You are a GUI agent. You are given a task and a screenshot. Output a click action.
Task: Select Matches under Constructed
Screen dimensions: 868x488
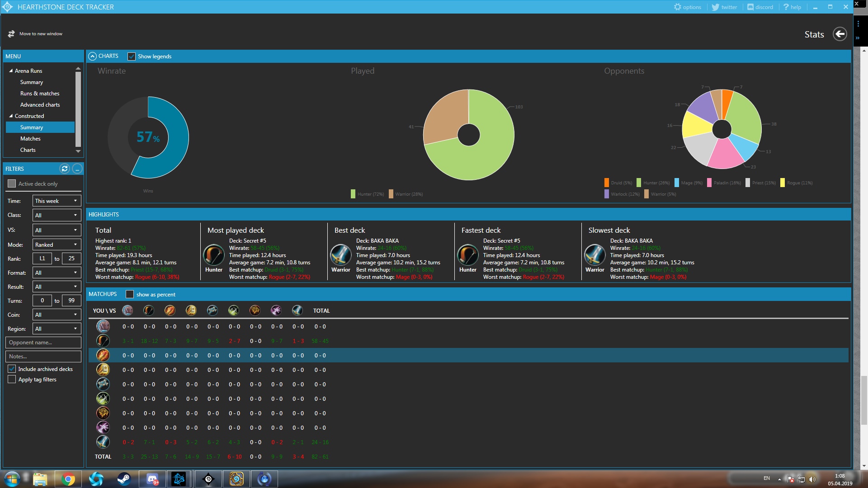pos(30,139)
